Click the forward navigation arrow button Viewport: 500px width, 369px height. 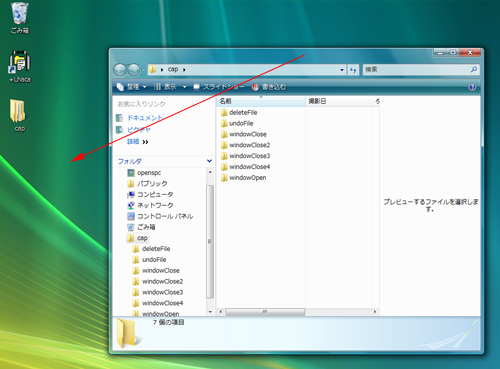(134, 69)
